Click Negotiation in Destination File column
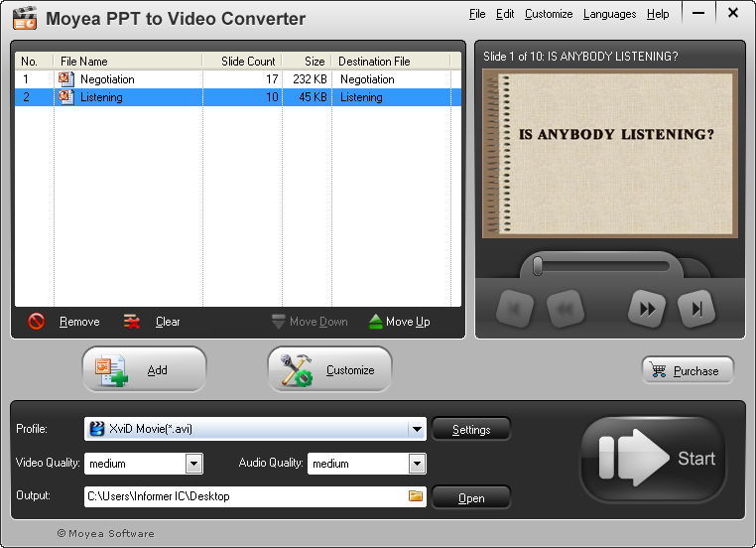The width and height of the screenshot is (756, 548). (367, 79)
